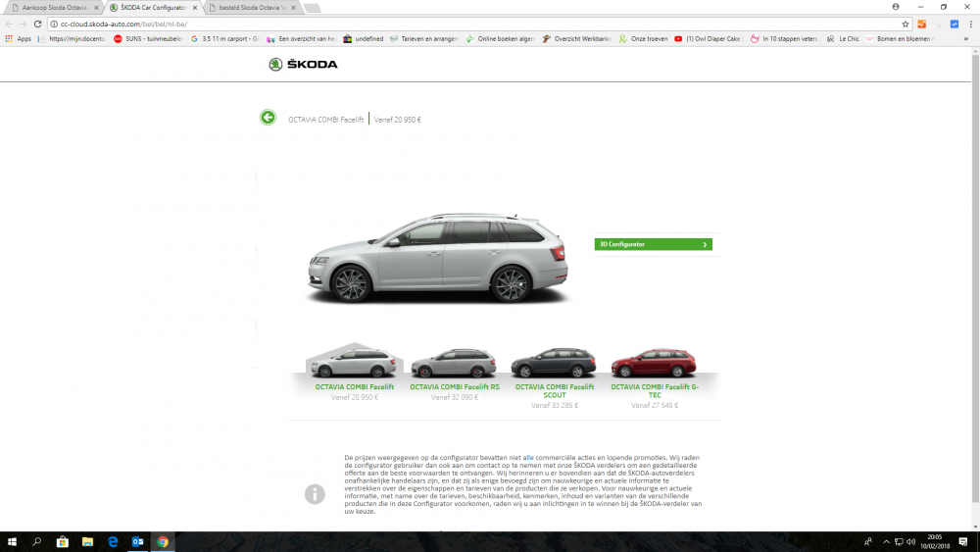Open the OCTAVIA COMBI Facelift G-TEC link
Viewport: 980px width, 552px height.
click(x=655, y=390)
